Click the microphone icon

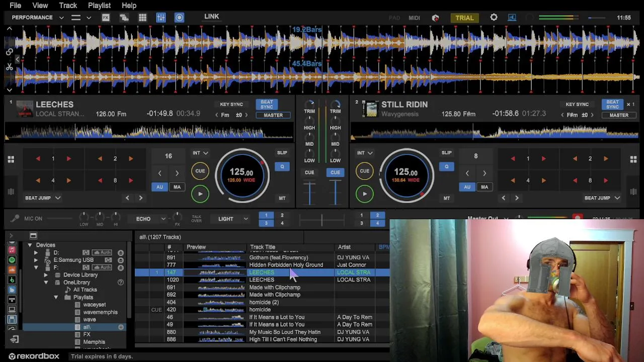pyautogui.click(x=15, y=219)
